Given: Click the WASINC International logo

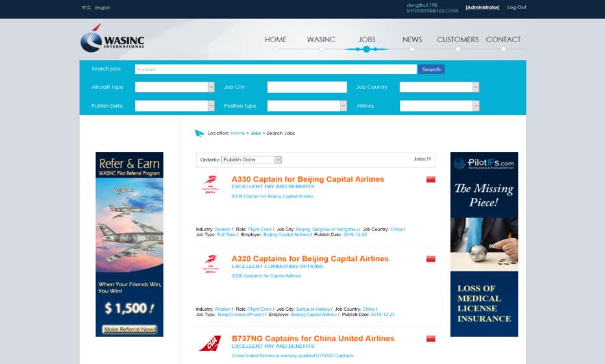Looking at the screenshot, I should [112, 40].
